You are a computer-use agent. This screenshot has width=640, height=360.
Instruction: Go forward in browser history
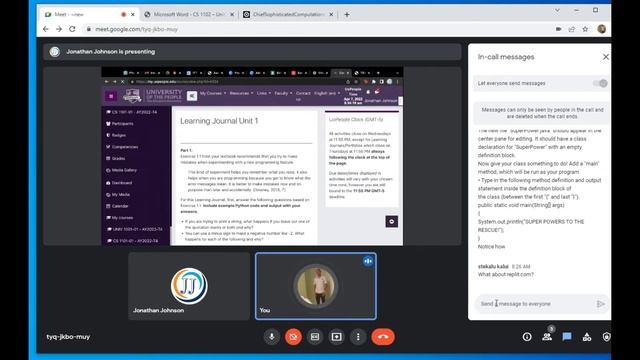coord(59,29)
